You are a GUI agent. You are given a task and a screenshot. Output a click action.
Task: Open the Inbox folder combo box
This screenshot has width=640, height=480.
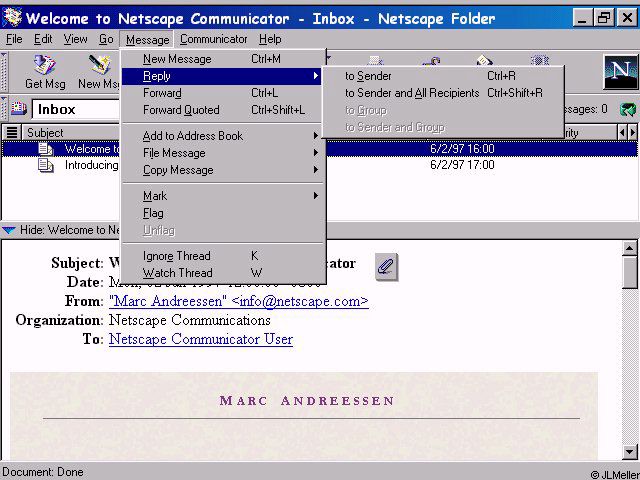click(x=76, y=109)
